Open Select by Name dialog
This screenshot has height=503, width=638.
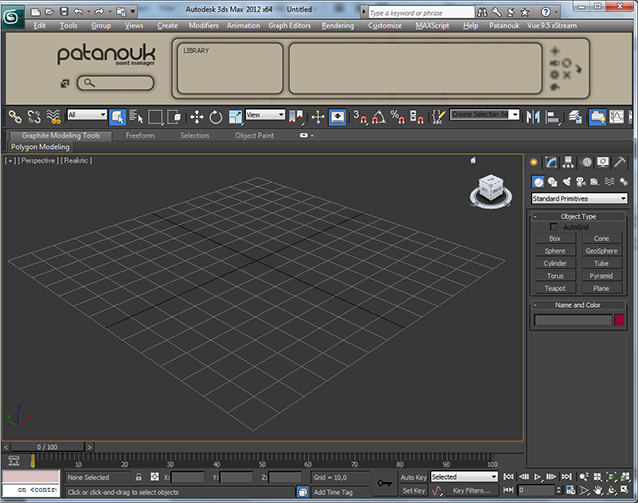click(136, 117)
